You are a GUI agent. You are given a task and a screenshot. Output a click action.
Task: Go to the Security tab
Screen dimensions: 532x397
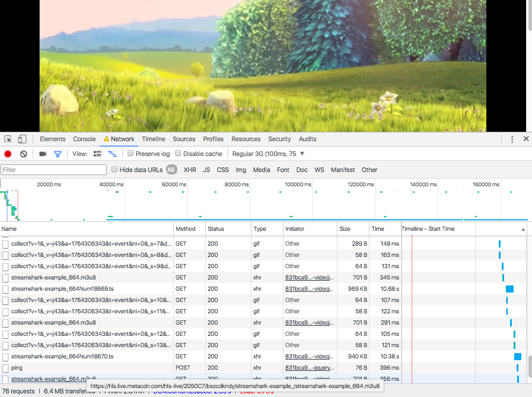pos(279,139)
